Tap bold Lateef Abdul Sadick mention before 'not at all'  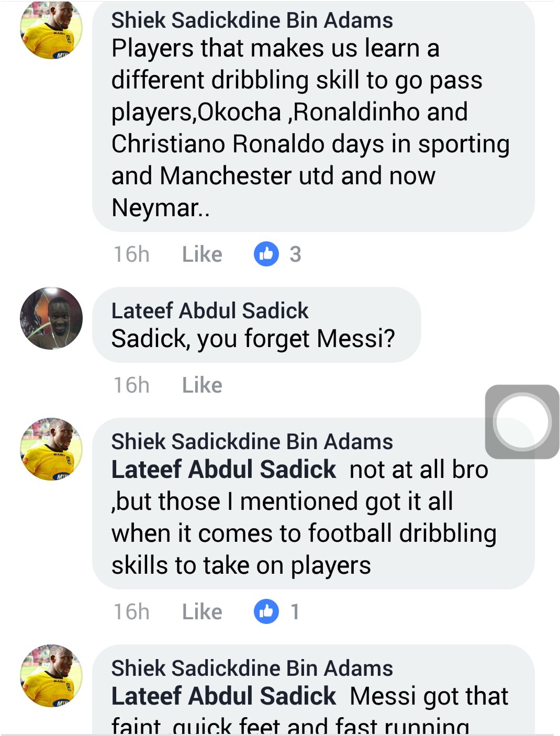click(x=223, y=470)
